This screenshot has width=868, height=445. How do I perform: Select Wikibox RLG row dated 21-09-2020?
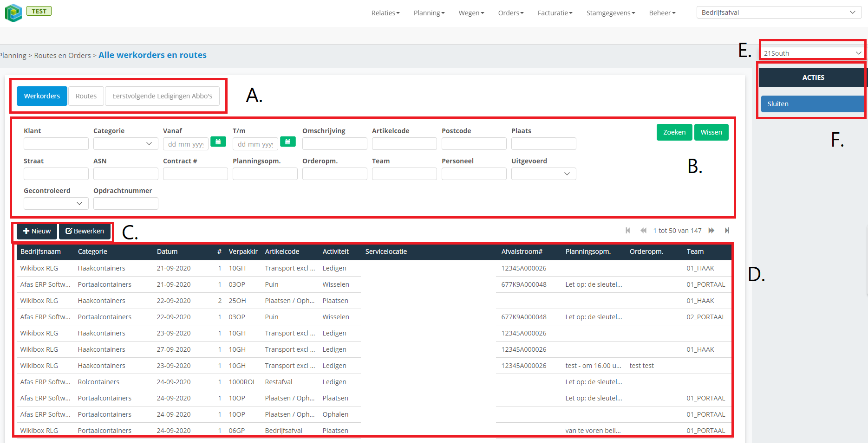coord(374,268)
